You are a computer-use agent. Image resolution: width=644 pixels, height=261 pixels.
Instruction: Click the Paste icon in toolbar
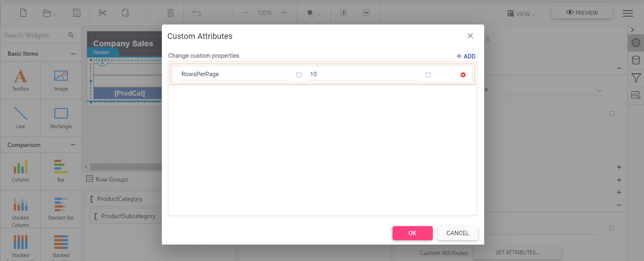pos(148,13)
